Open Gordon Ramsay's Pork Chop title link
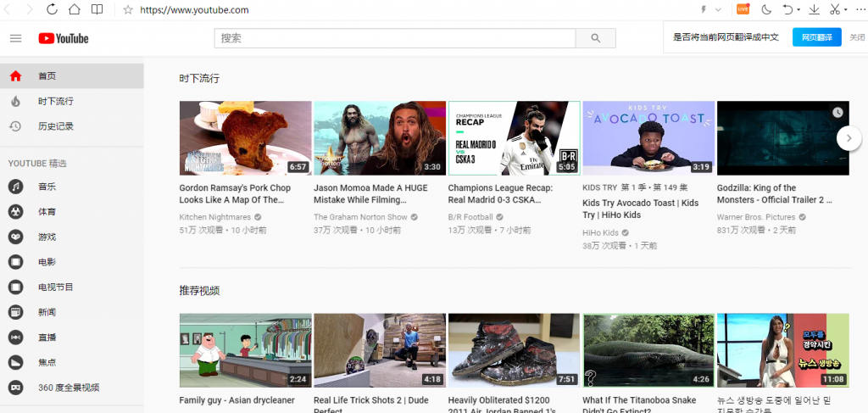The image size is (868, 413). 236,193
